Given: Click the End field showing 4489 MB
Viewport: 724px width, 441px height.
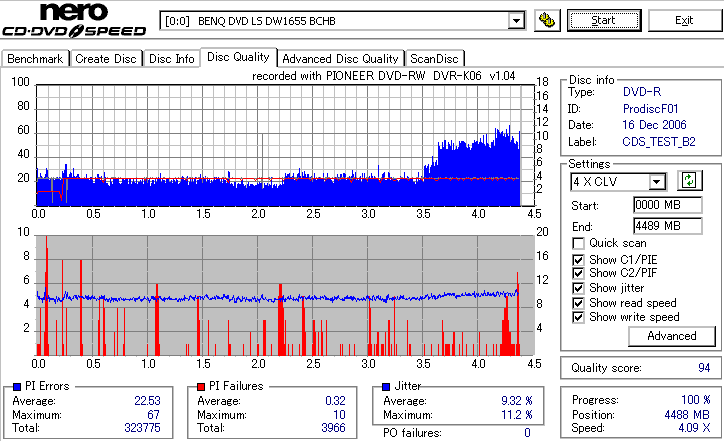Looking at the screenshot, I should [x=668, y=226].
